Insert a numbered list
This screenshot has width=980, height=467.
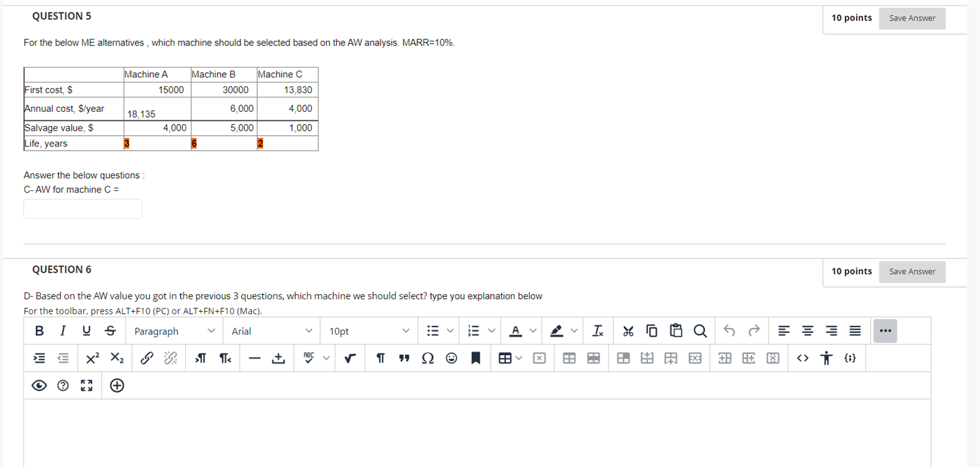pos(474,331)
